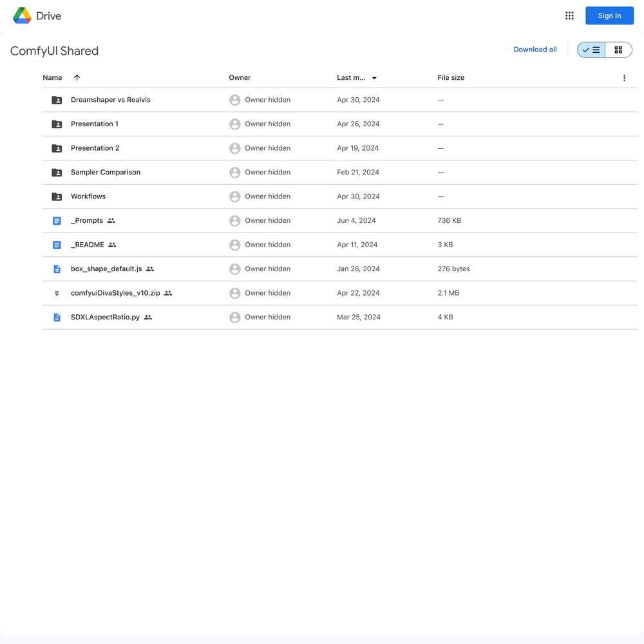644x644 pixels.
Task: Click the Feb 21, 2024 date cell
Action: 357,172
